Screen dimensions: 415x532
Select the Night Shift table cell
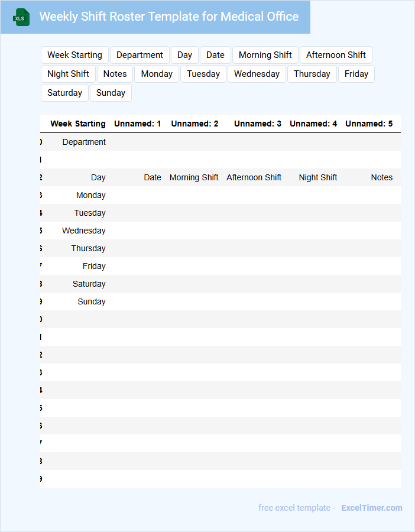tap(317, 177)
